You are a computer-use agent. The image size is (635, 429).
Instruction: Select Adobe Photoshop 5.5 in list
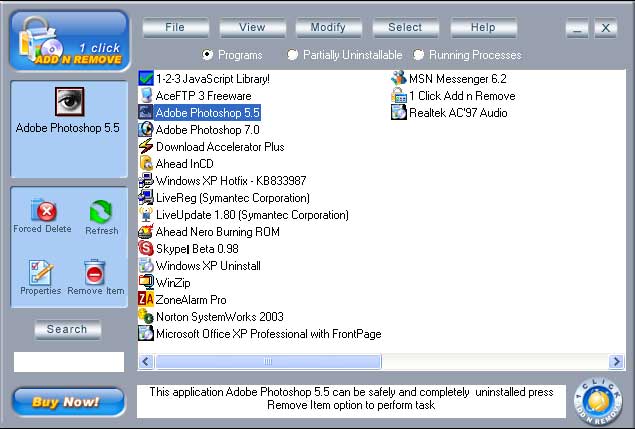pyautogui.click(x=207, y=113)
